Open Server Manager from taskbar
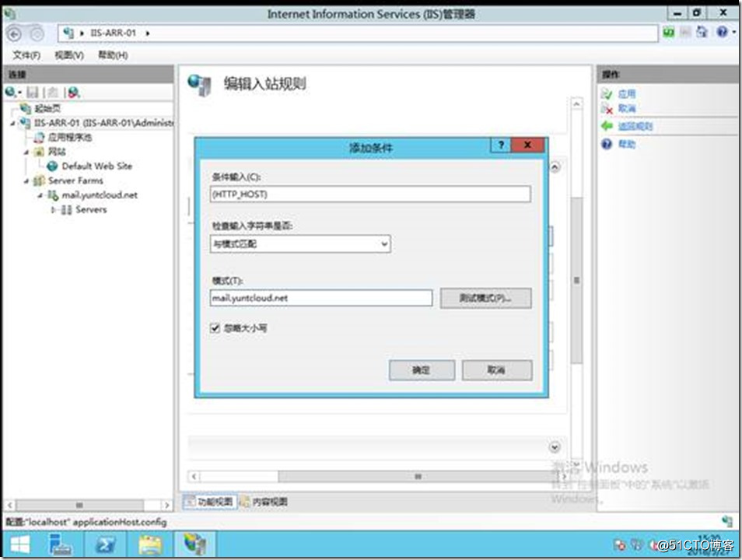 point(60,544)
